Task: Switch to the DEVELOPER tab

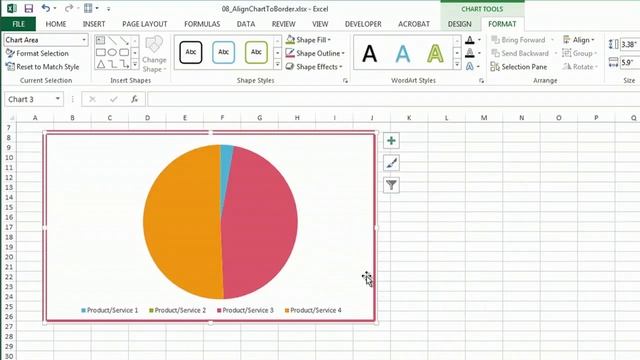Action: click(363, 24)
